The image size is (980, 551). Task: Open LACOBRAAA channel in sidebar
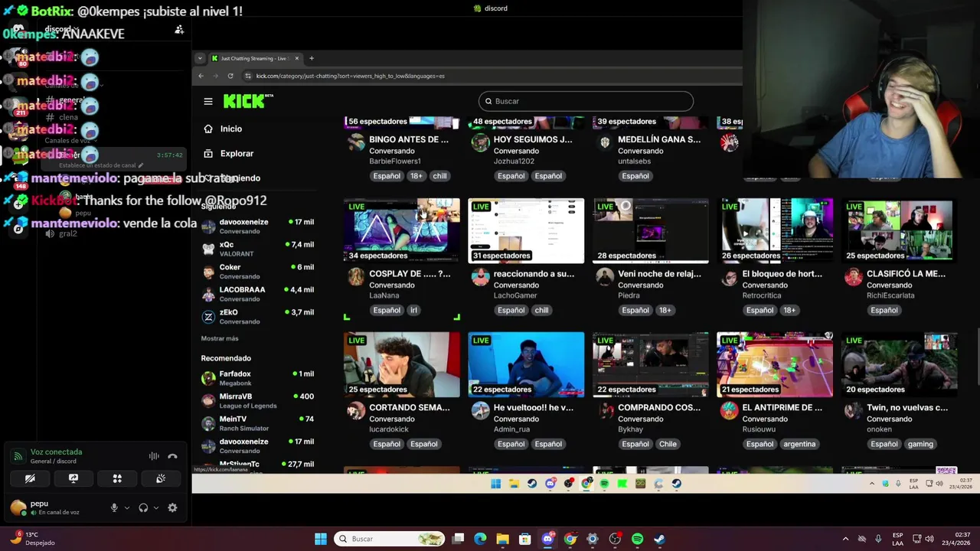257,294
